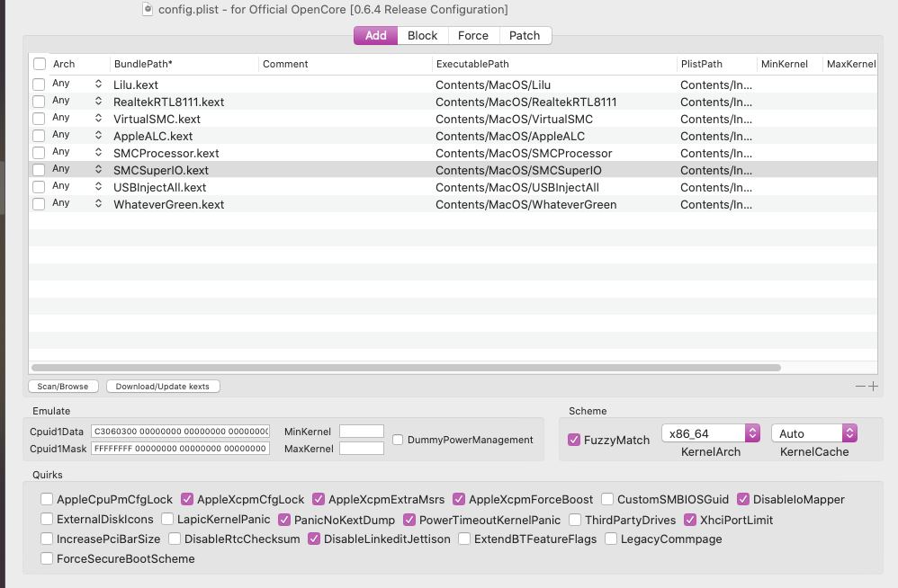898x588 pixels.
Task: Enable the ForceSecureBootScheme quirk
Action: (47, 558)
